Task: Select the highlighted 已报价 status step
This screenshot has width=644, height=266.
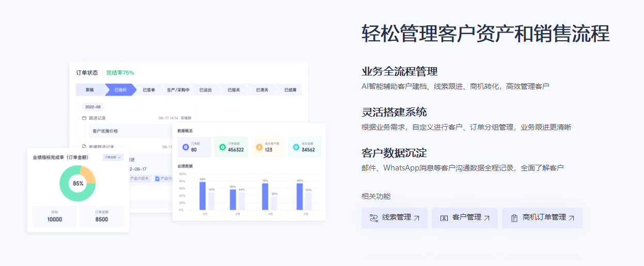Action: pos(119,90)
